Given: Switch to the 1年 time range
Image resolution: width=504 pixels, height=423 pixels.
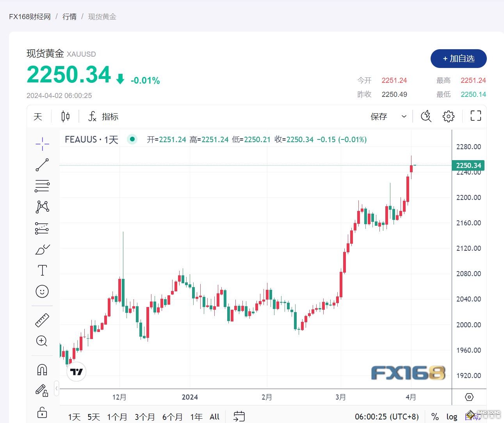Looking at the screenshot, I should (x=196, y=416).
